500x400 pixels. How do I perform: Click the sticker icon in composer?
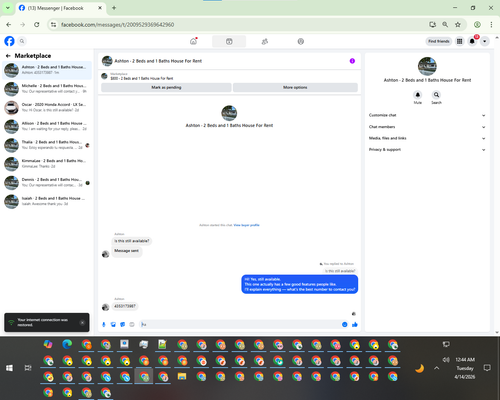123,324
